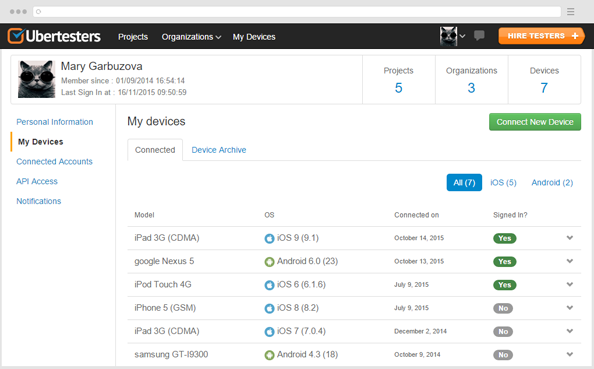Click the plus icon on Hire Testers button
Screen dimensions: 594x369
click(x=575, y=36)
